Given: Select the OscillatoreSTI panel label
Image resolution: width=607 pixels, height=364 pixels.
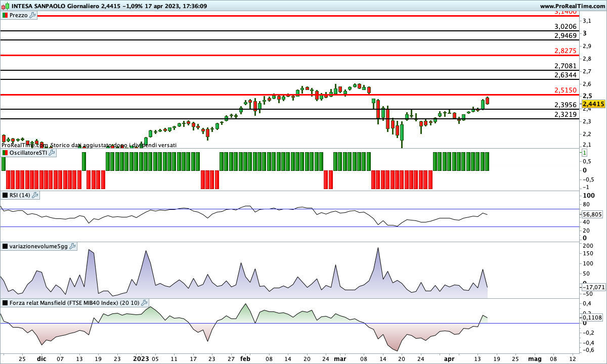Looking at the screenshot, I should click(28, 153).
